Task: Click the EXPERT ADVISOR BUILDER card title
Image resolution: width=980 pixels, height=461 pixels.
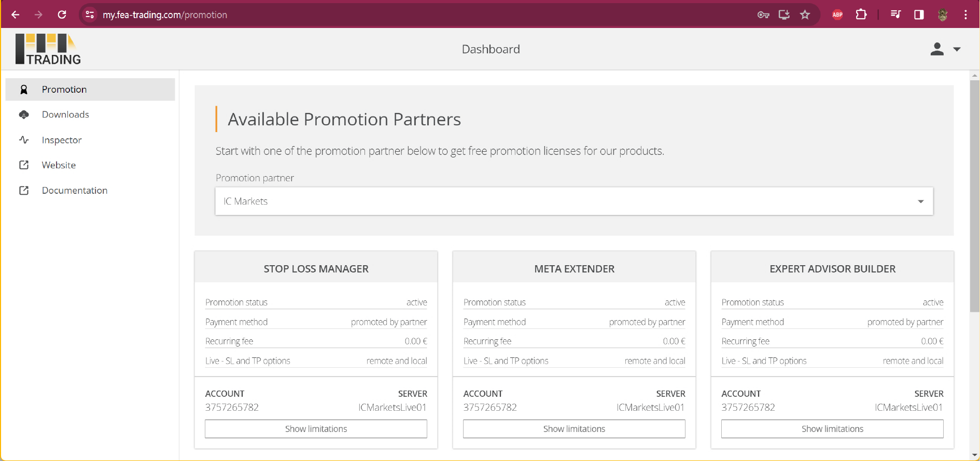Action: pyautogui.click(x=832, y=269)
